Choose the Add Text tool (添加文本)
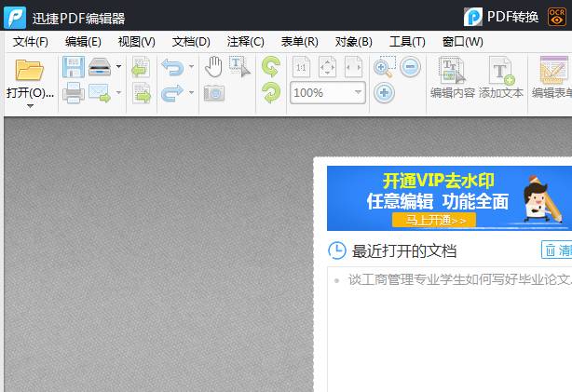 (501, 77)
